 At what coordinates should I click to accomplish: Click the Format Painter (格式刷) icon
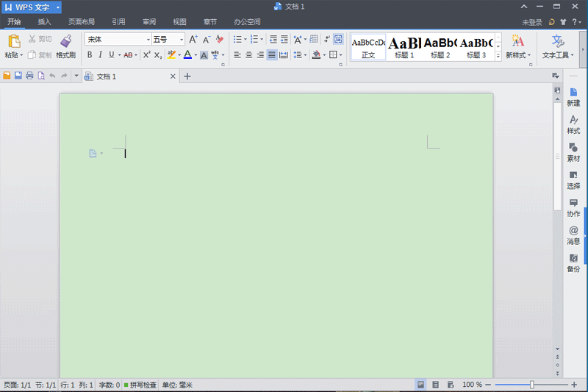[66, 42]
